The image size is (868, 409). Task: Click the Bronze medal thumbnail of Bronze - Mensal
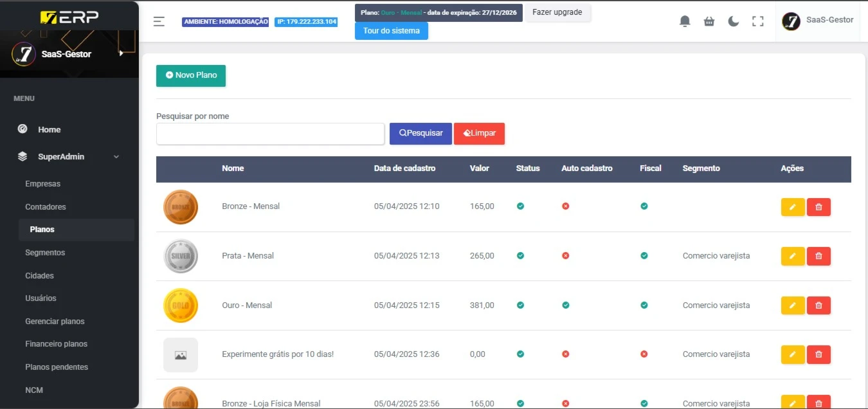(x=181, y=207)
